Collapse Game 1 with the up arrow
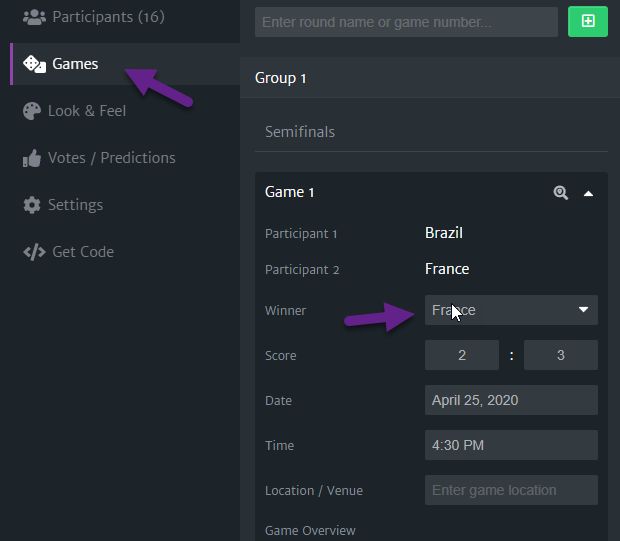This screenshot has height=541, width=620. 588,193
